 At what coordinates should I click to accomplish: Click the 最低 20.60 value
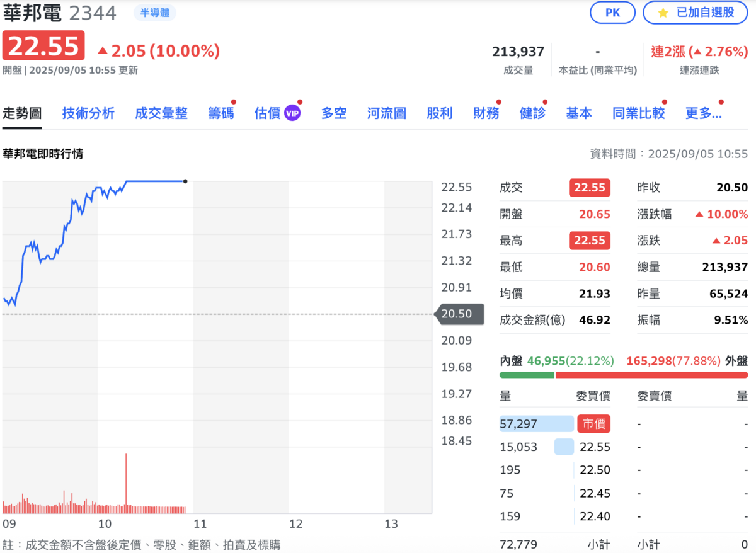(595, 267)
